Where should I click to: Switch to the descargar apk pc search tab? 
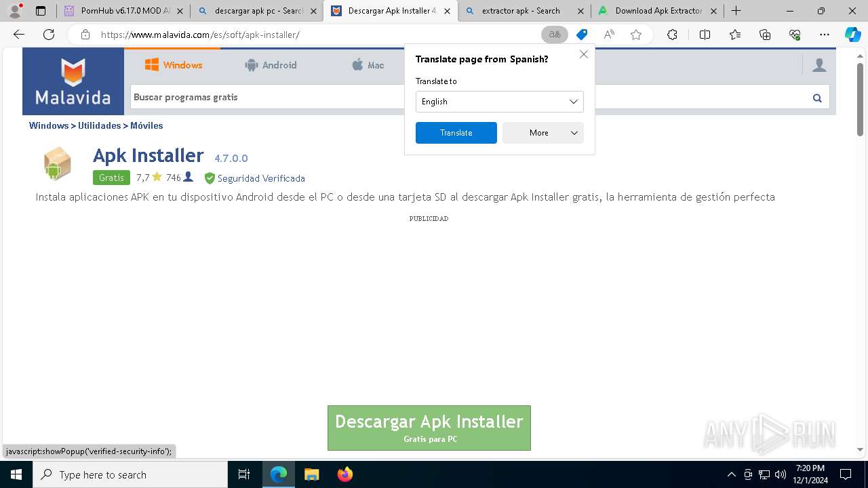point(257,11)
